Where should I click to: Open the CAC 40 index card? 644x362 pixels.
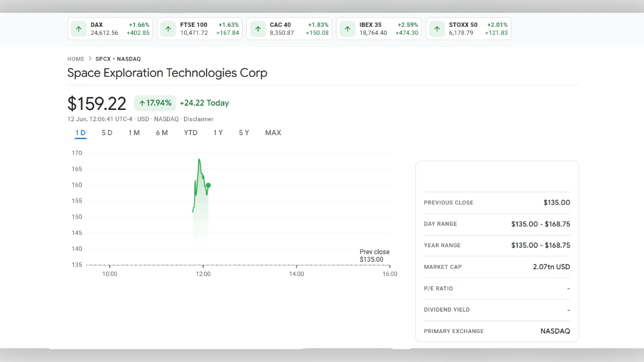289,29
